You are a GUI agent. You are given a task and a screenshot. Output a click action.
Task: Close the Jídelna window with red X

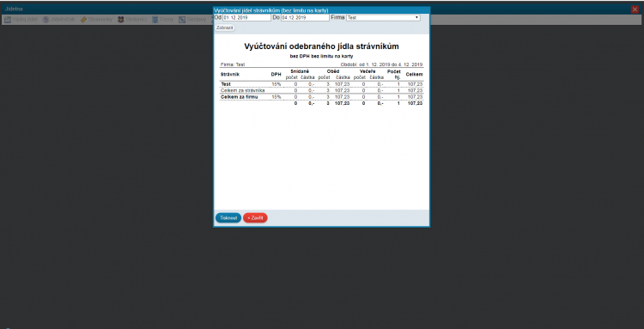(635, 9)
